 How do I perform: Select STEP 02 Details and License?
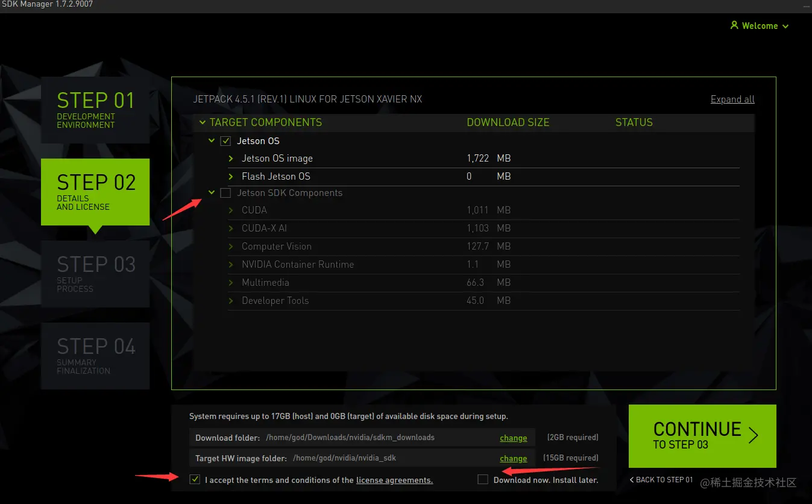point(95,192)
